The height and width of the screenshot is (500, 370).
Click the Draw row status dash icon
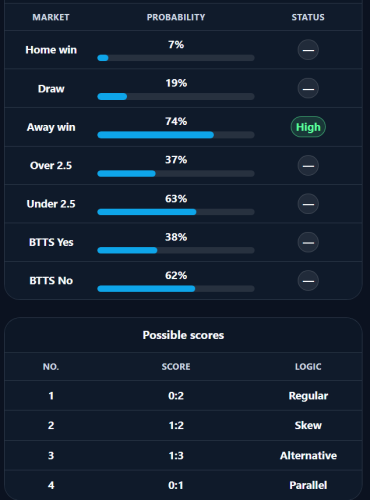click(x=308, y=89)
